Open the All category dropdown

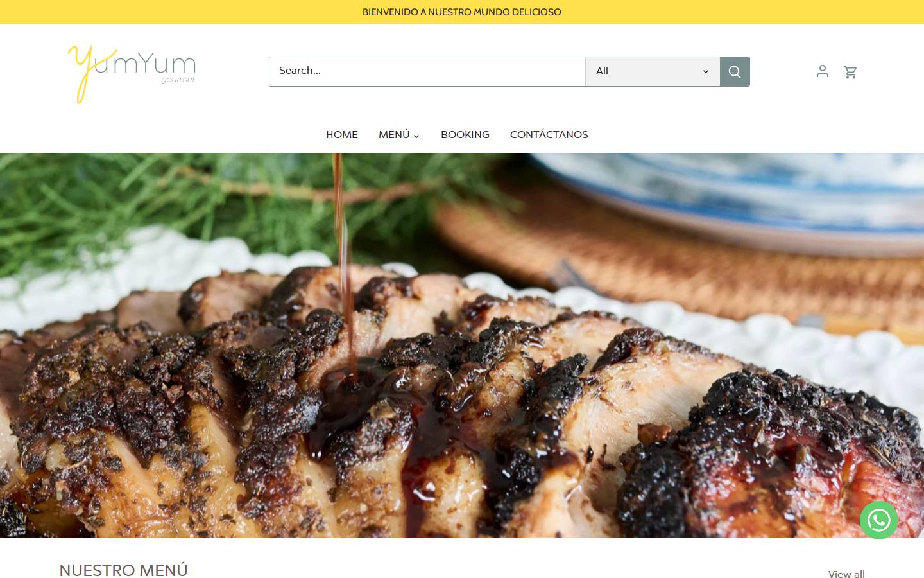(x=653, y=71)
